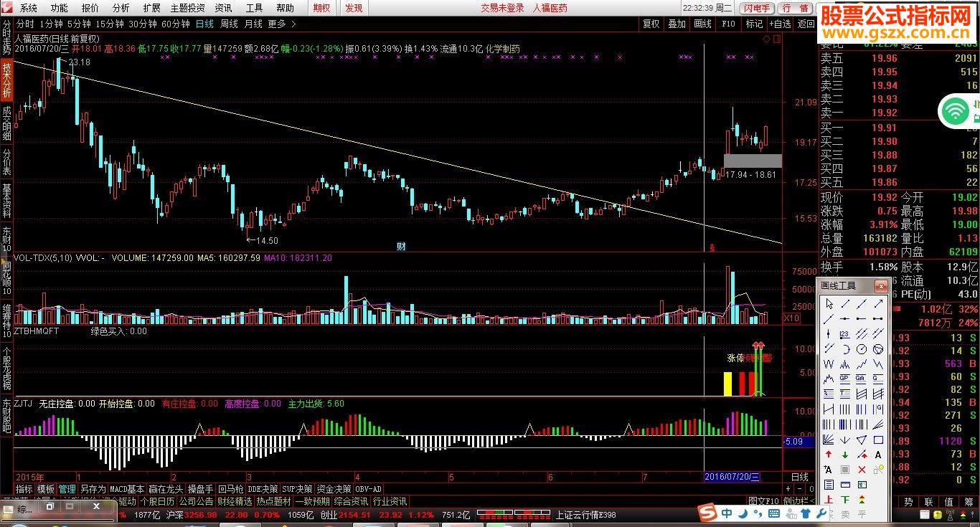The width and height of the screenshot is (980, 527).
Task: Open 热点题材 news link
Action: point(273,501)
